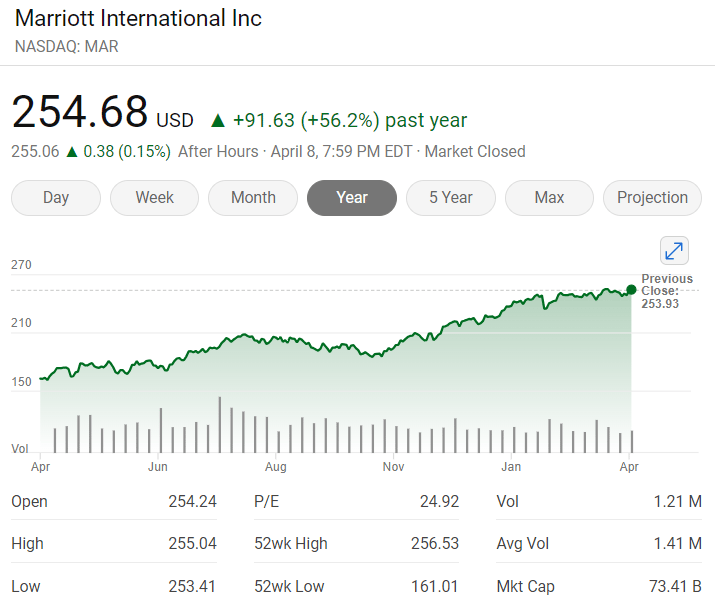This screenshot has height=607, width=715.
Task: Open the Projection view
Action: click(x=652, y=198)
